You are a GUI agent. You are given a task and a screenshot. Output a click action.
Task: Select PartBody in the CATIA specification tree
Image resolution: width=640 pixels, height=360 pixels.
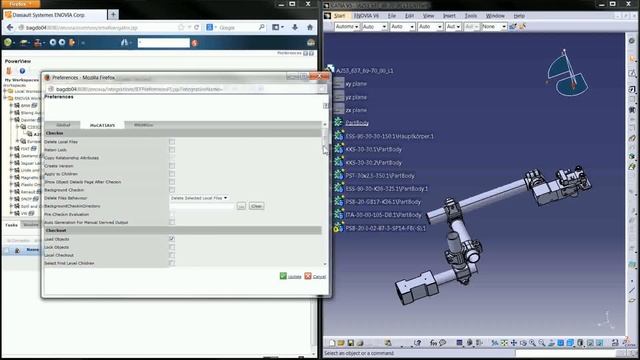click(x=357, y=123)
